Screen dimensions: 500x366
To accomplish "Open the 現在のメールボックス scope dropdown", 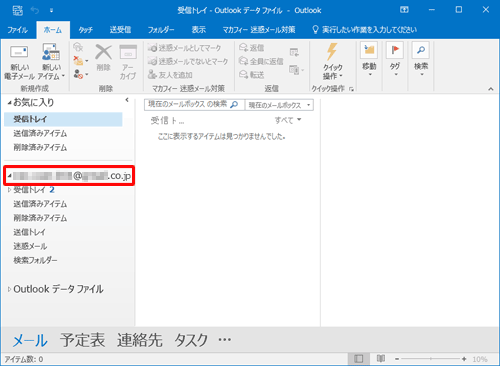I will (x=279, y=105).
